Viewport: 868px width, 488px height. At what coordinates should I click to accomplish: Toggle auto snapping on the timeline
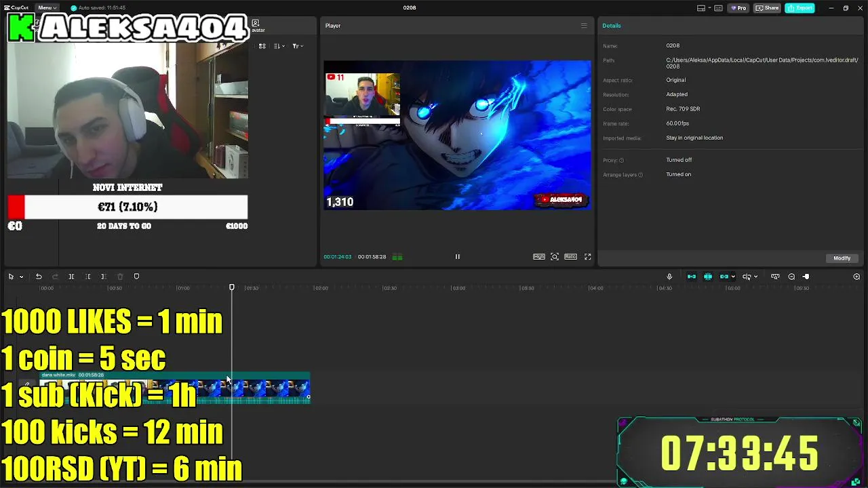coord(708,277)
